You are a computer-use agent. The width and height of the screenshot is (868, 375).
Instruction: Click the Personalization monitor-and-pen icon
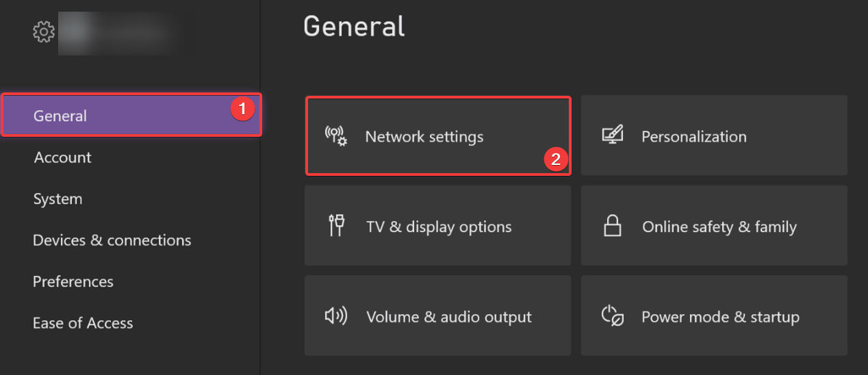(x=612, y=135)
